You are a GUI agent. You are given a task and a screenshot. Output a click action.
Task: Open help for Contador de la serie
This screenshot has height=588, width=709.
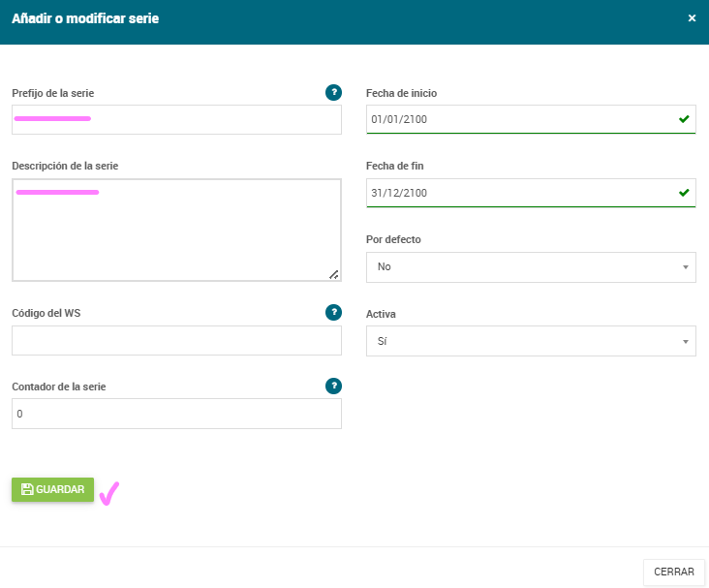(x=334, y=386)
